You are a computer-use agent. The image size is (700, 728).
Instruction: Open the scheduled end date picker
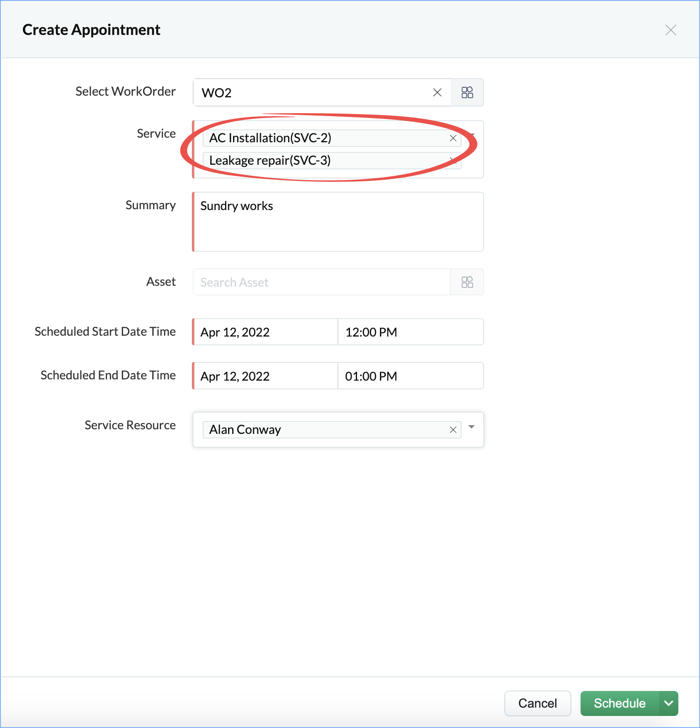coord(266,376)
